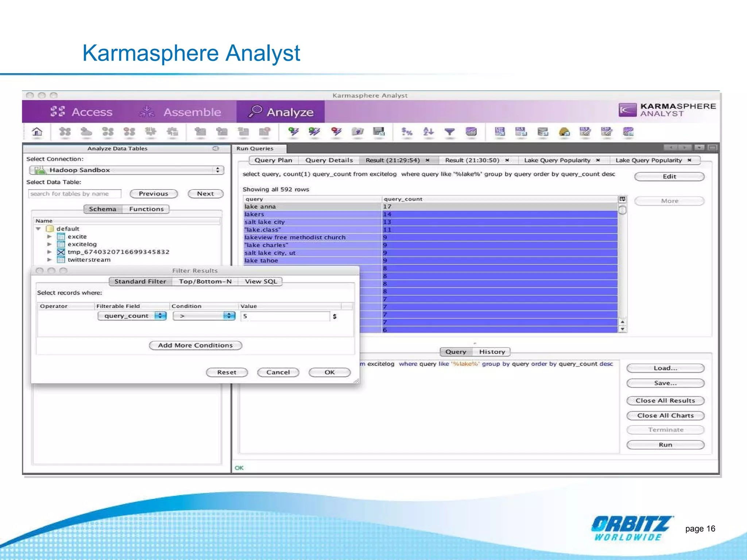
Task: Open the Query Plan tab
Action: pos(274,160)
